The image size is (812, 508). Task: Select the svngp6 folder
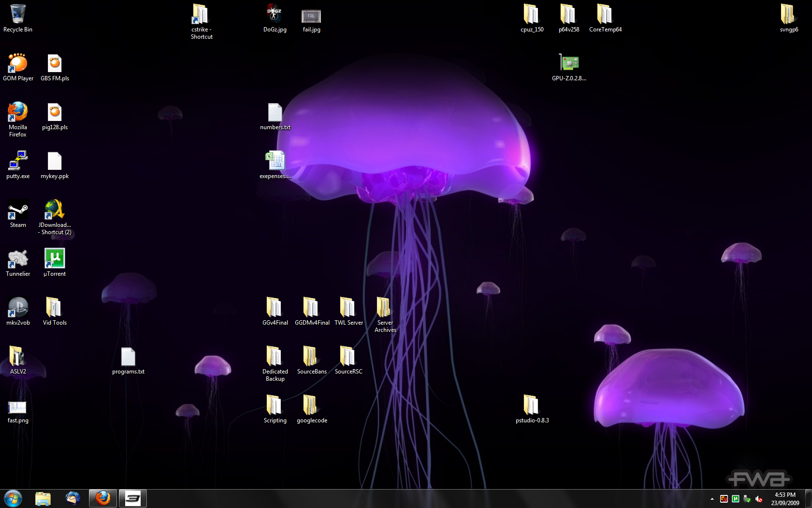[x=789, y=18]
